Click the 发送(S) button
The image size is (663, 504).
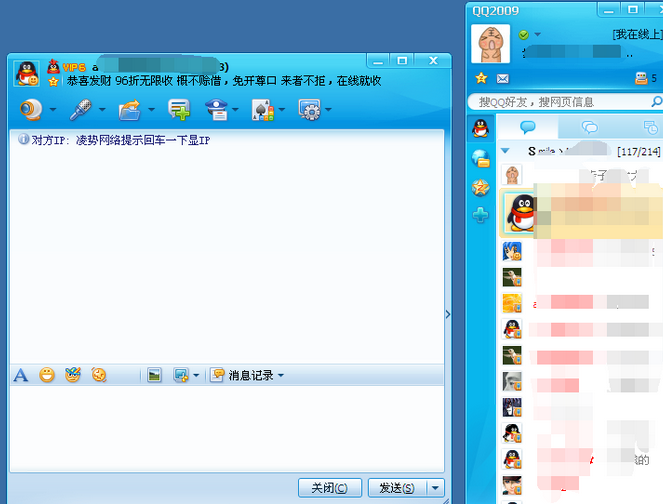click(397, 488)
